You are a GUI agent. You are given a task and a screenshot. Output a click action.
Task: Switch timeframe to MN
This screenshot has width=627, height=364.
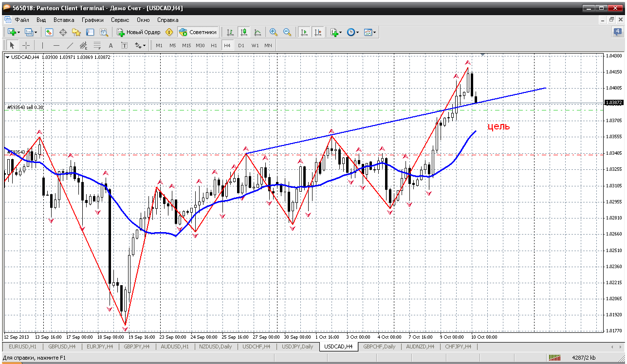pyautogui.click(x=268, y=45)
